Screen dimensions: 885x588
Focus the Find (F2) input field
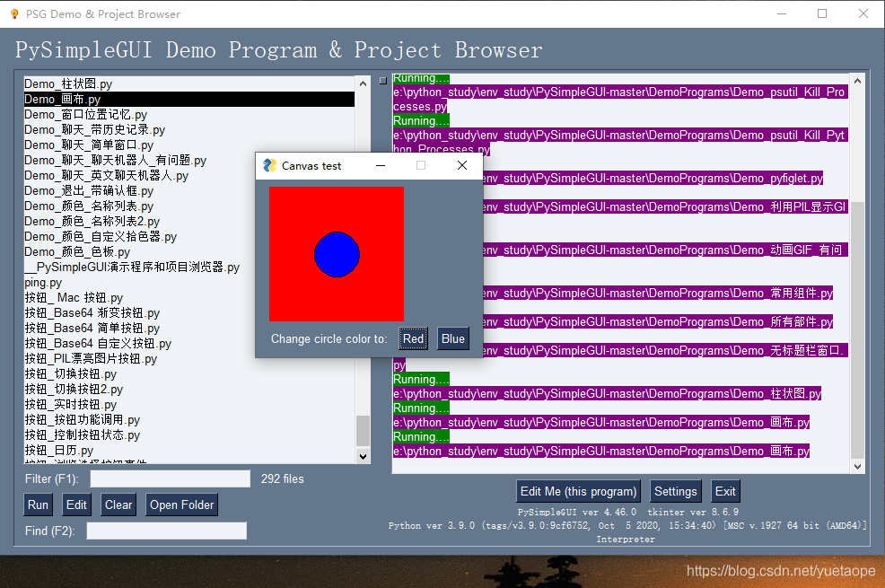coord(167,531)
